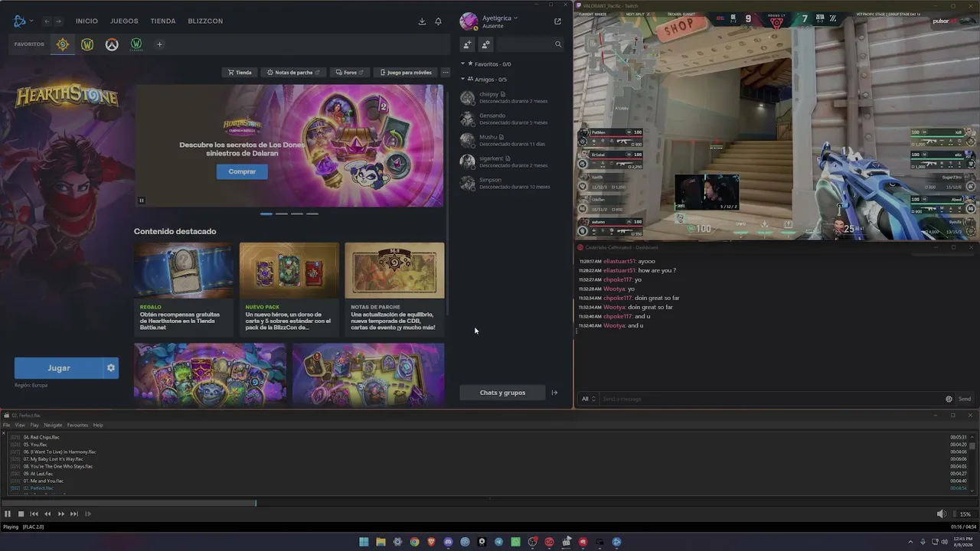
Task: Pause the Hearthstone banner carousel
Action: [x=142, y=201]
